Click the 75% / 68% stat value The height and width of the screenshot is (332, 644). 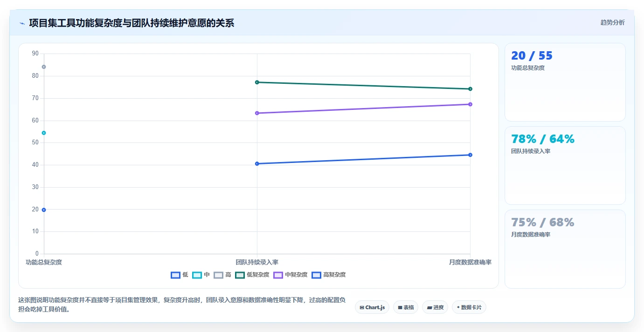(543, 223)
